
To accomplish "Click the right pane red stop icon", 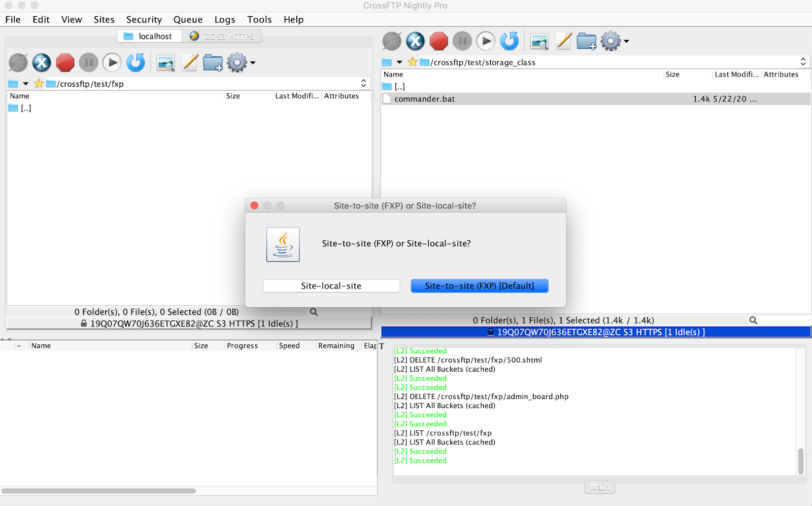I will (438, 41).
